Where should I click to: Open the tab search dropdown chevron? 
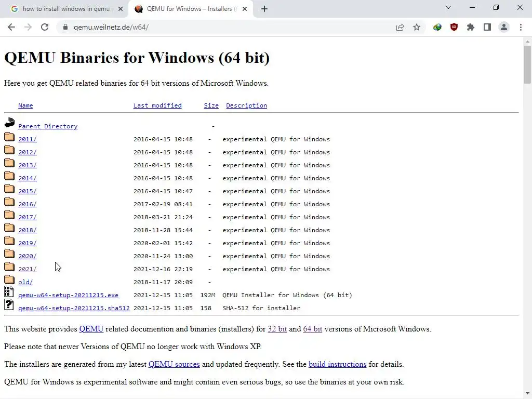pos(448,7)
